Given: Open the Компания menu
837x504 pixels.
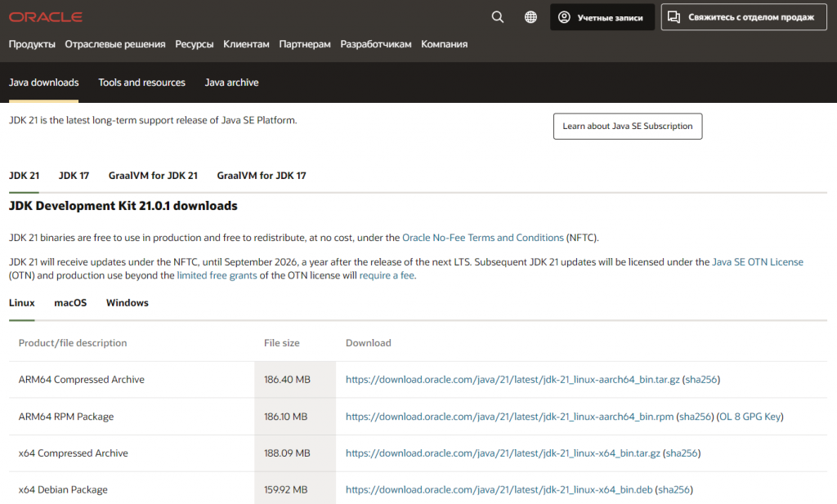Looking at the screenshot, I should 444,44.
